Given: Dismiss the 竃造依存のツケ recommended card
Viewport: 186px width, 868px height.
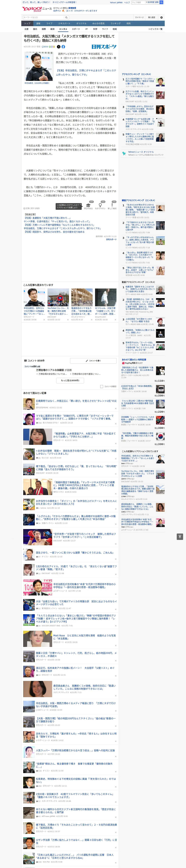Looking at the screenshot, I should 92,319.
